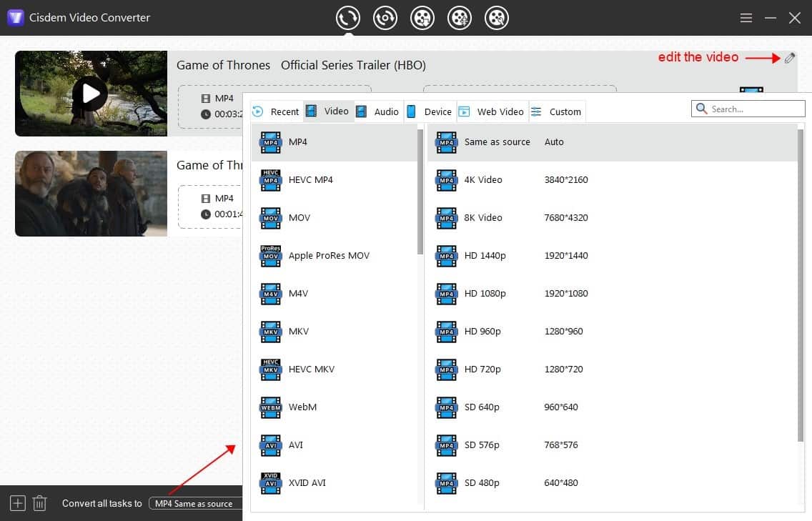This screenshot has width=812, height=521.
Task: Choose MKV format in the list
Action: click(x=299, y=332)
